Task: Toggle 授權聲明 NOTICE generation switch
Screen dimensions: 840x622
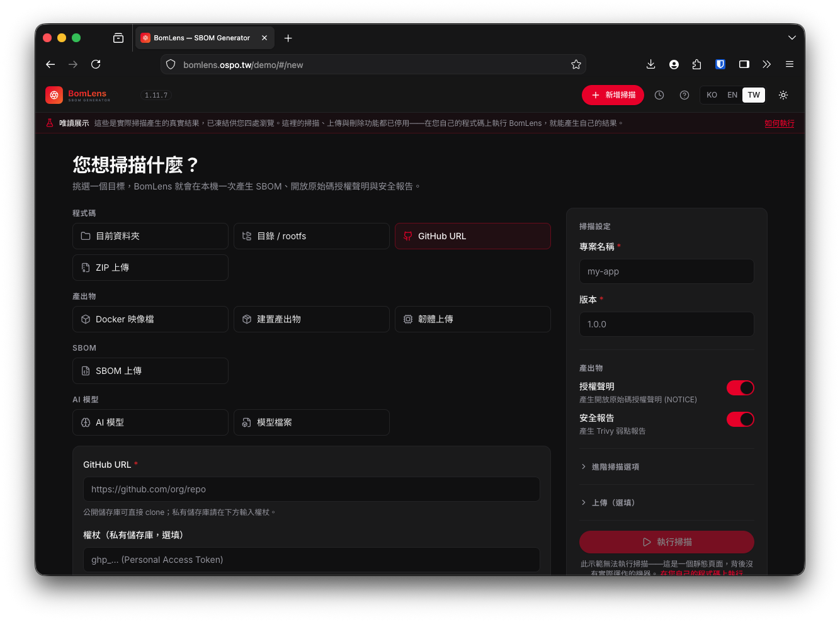Action: click(x=740, y=388)
